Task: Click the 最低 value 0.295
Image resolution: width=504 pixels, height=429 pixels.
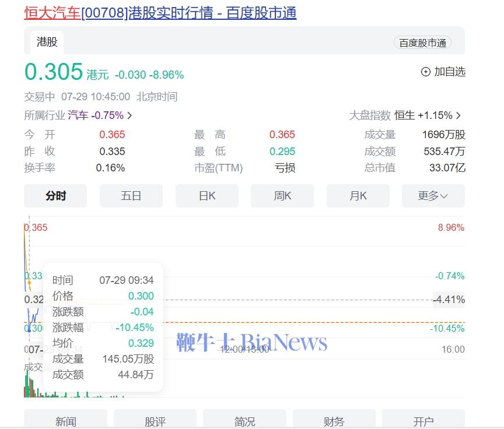Action: pyautogui.click(x=282, y=151)
